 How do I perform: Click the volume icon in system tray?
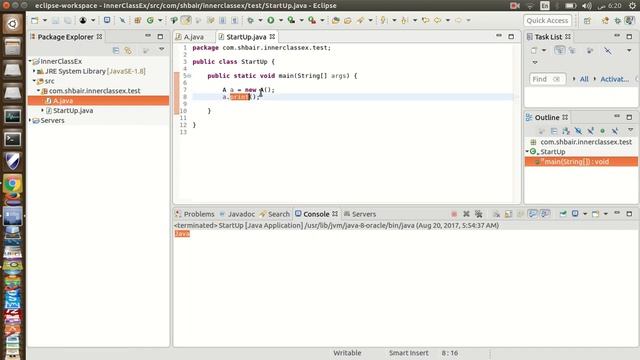pyautogui.click(x=587, y=6)
